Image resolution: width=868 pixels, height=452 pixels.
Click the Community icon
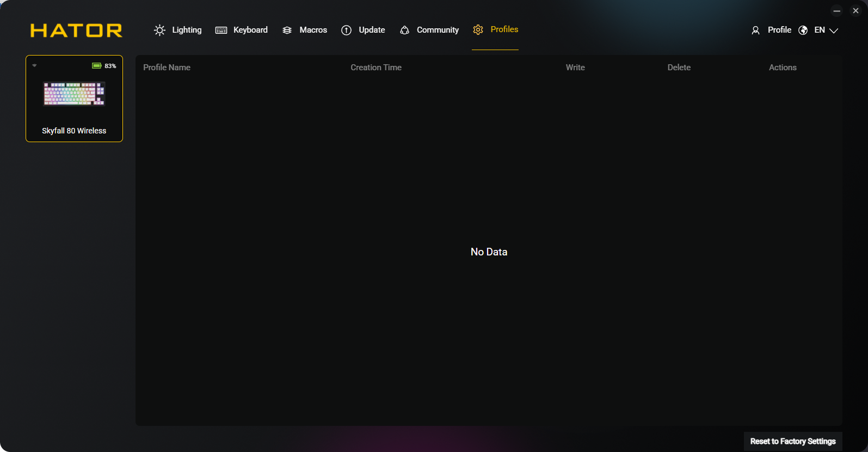tap(404, 30)
